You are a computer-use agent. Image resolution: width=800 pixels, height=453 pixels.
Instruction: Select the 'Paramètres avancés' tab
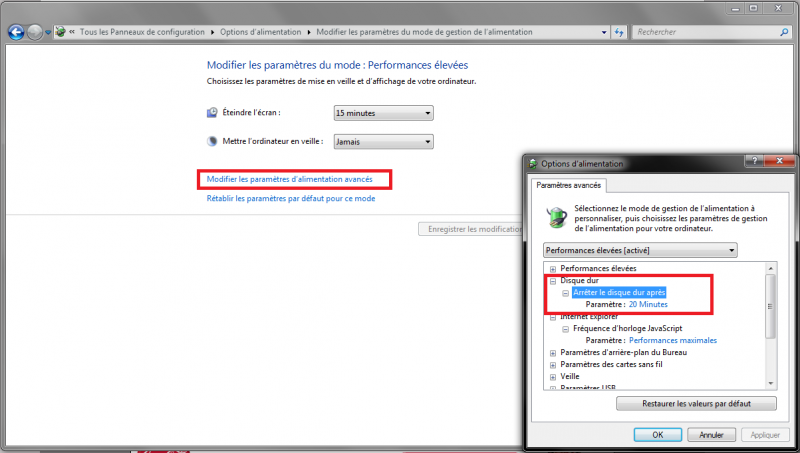coord(568,185)
